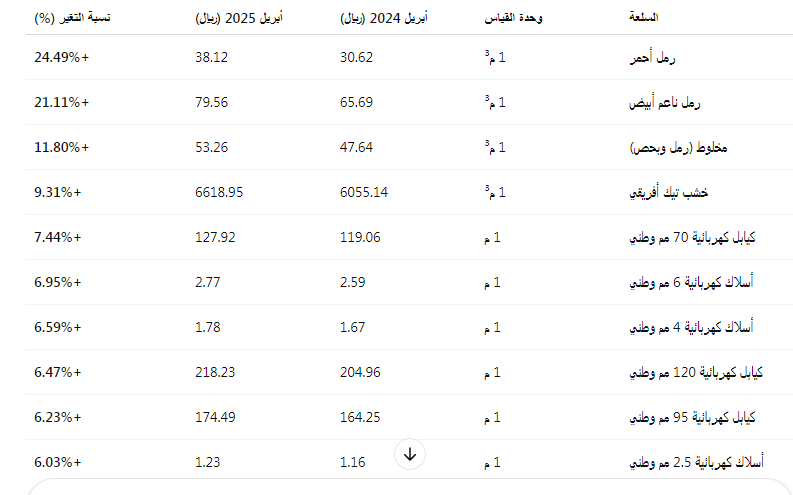Select كيابل كهربائية 95 مم وطني cell
793x495 pixels.
[692, 417]
